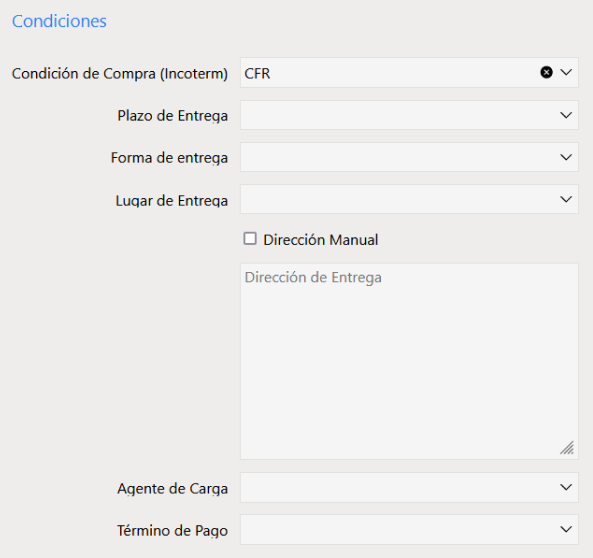Expand the Agente de Carga chevron
593x558 pixels.
566,487
